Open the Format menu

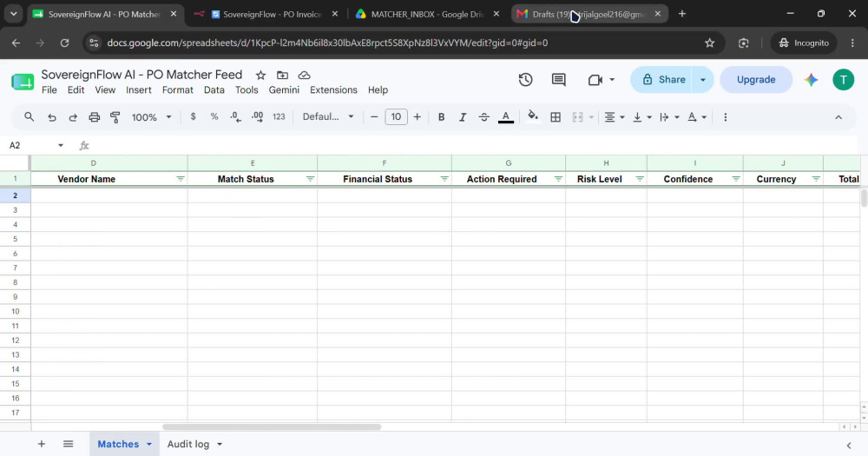[178, 89]
